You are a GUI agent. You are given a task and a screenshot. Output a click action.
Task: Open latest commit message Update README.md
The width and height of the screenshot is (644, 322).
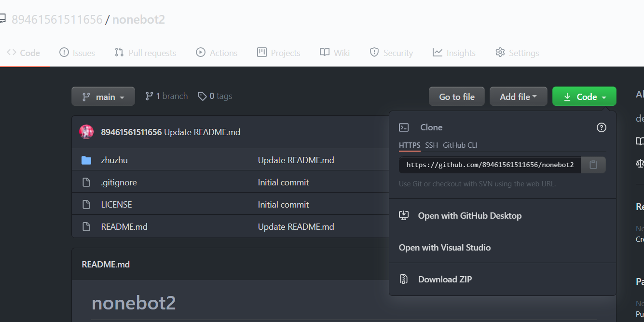pos(202,132)
